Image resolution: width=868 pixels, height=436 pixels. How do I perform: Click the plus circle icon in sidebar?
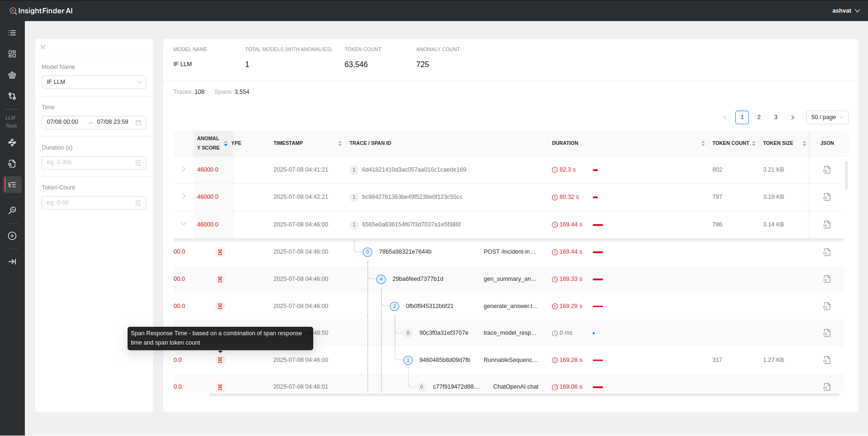12,236
